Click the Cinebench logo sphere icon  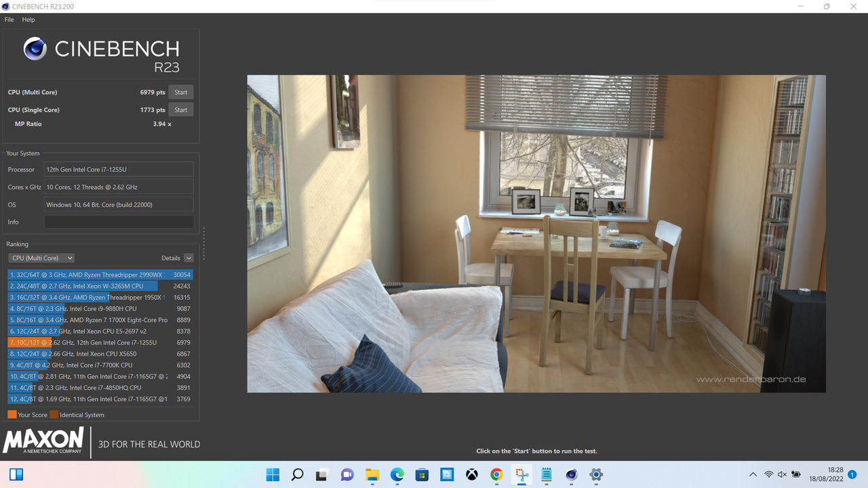35,49
